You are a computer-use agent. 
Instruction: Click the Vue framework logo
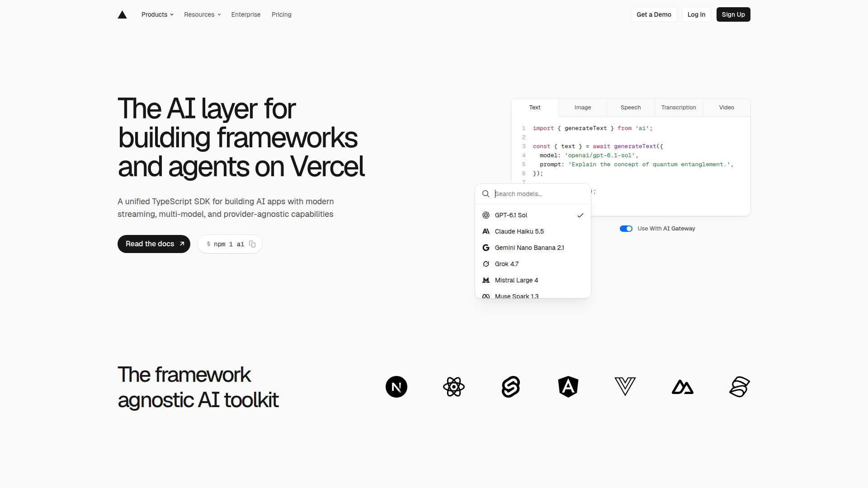(x=625, y=387)
